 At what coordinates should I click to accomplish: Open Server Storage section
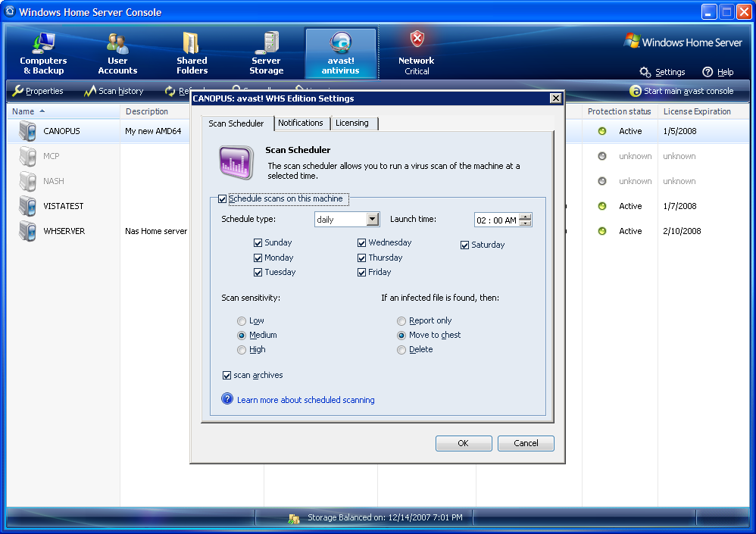pyautogui.click(x=266, y=53)
